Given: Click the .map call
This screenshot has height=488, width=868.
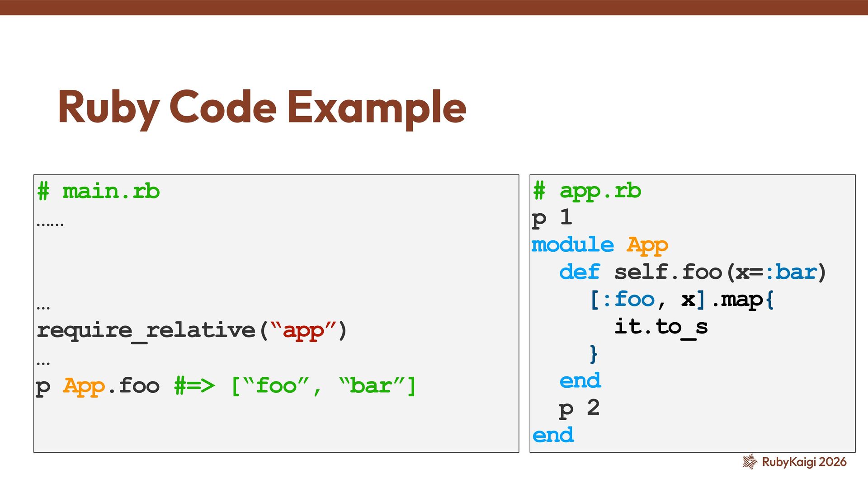Looking at the screenshot, I should [x=738, y=299].
